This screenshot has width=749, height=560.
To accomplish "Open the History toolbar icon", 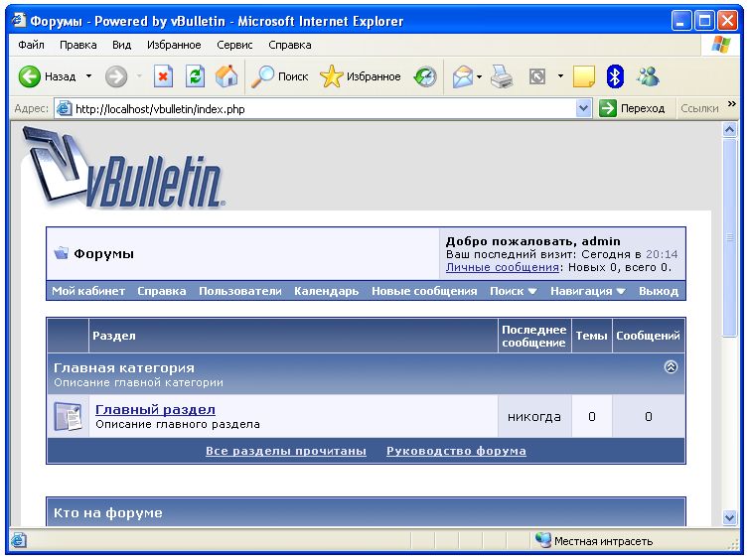I will (x=425, y=76).
